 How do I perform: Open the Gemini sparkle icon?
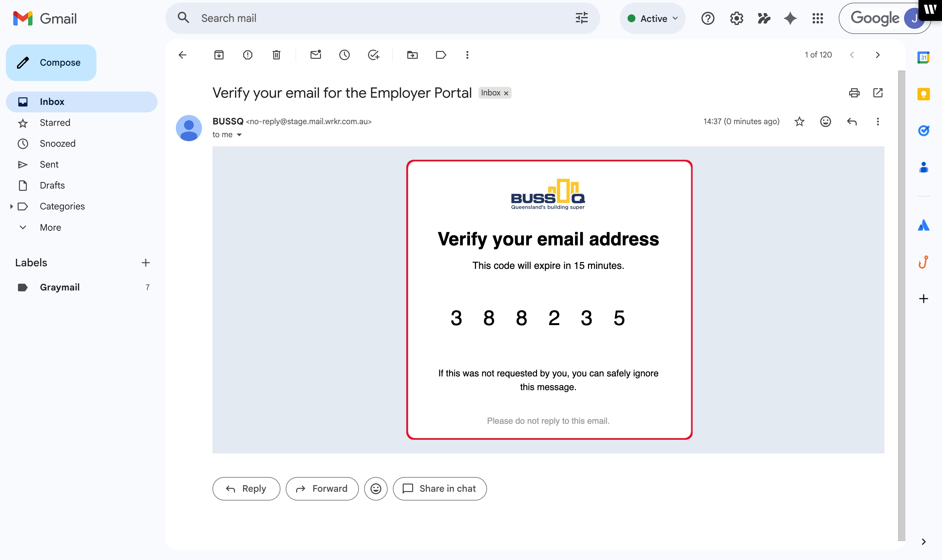790,18
